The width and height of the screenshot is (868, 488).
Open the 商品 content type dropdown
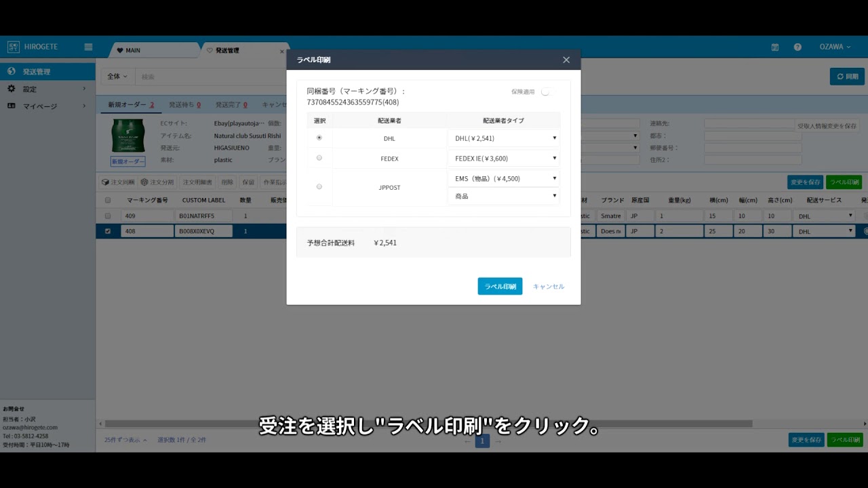point(503,196)
